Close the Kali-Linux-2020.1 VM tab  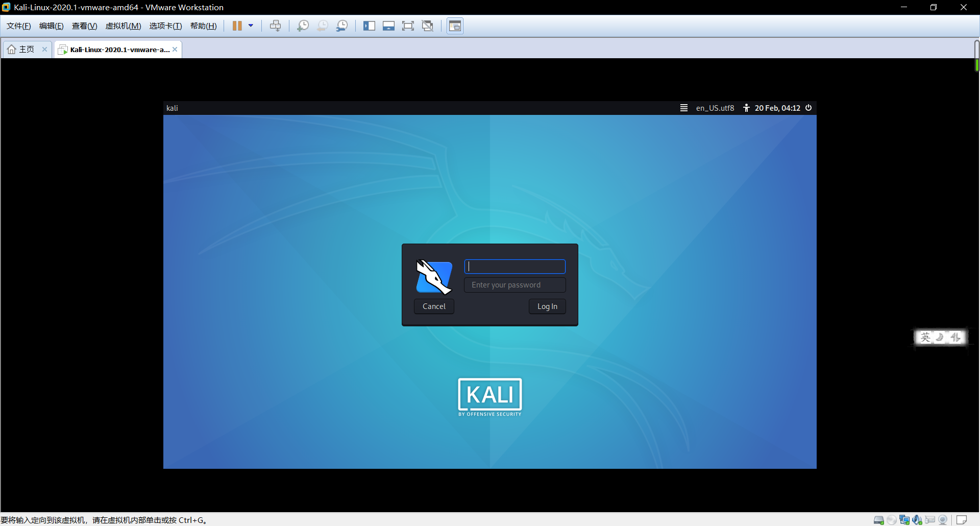(175, 50)
